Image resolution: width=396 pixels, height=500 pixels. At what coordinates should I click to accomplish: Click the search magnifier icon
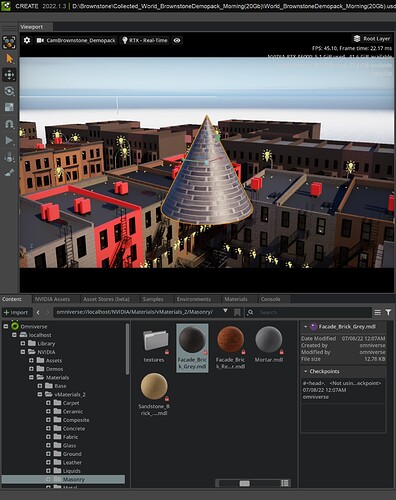point(250,312)
